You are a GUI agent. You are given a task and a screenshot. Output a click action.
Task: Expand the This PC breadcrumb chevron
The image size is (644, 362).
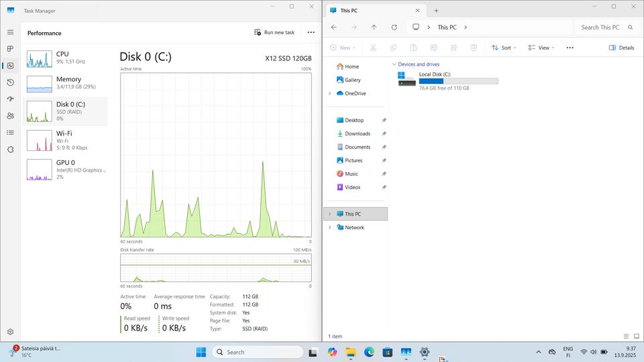(466, 27)
